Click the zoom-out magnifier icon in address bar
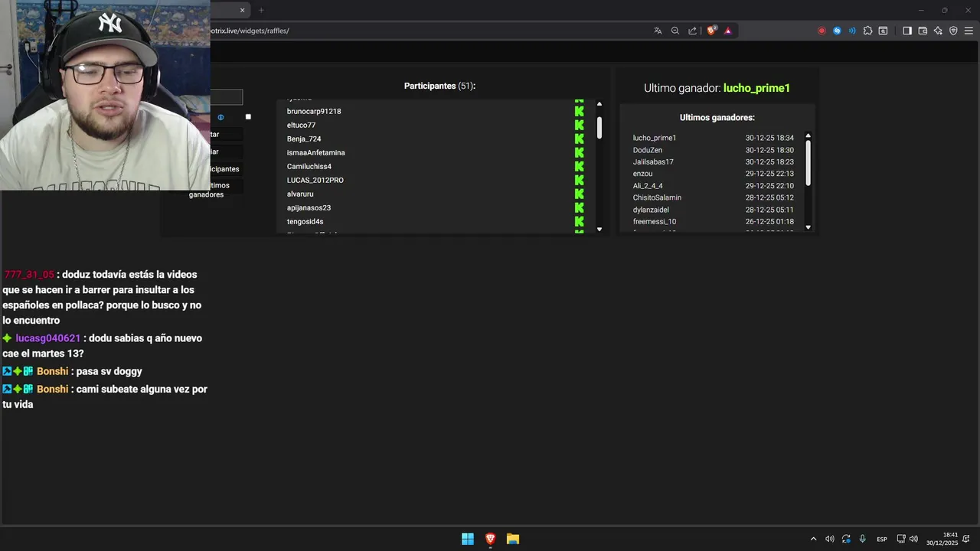980x551 pixels. 675,31
